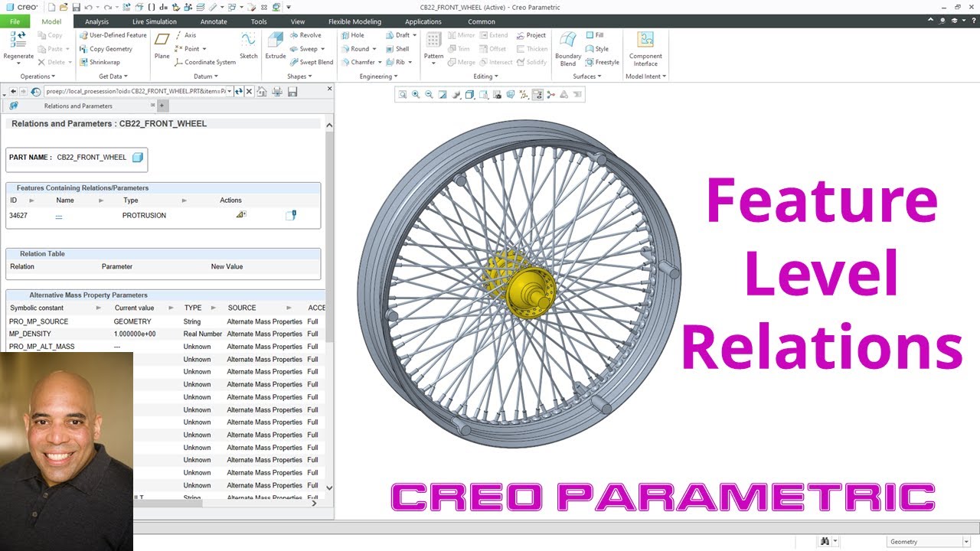
Task: Click the browser Home icon
Action: 262,92
